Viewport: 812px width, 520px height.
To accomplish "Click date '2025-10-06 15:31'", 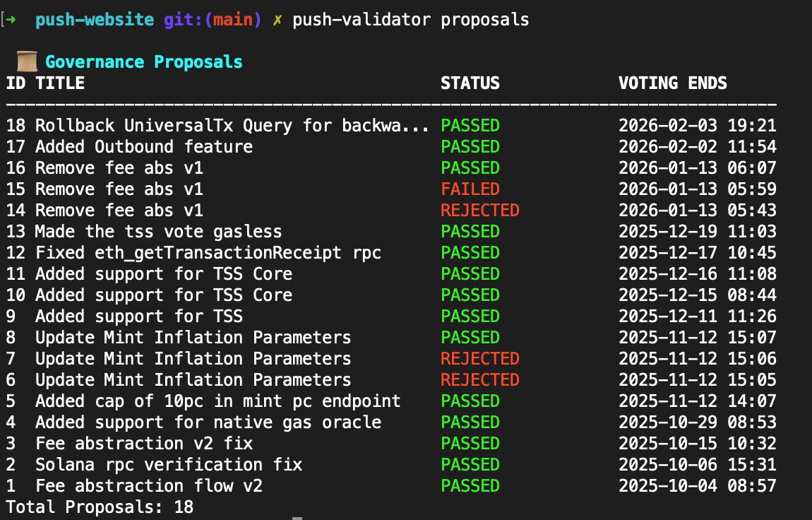I will (698, 465).
